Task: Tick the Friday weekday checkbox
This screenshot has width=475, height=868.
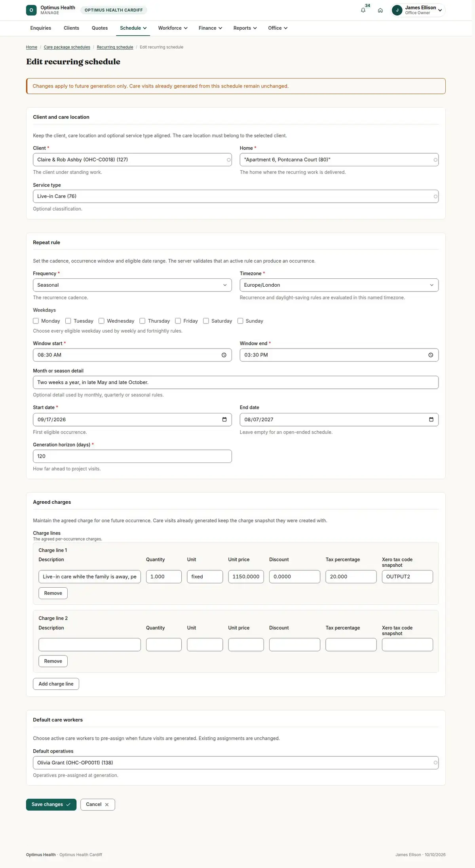Action: (178, 321)
